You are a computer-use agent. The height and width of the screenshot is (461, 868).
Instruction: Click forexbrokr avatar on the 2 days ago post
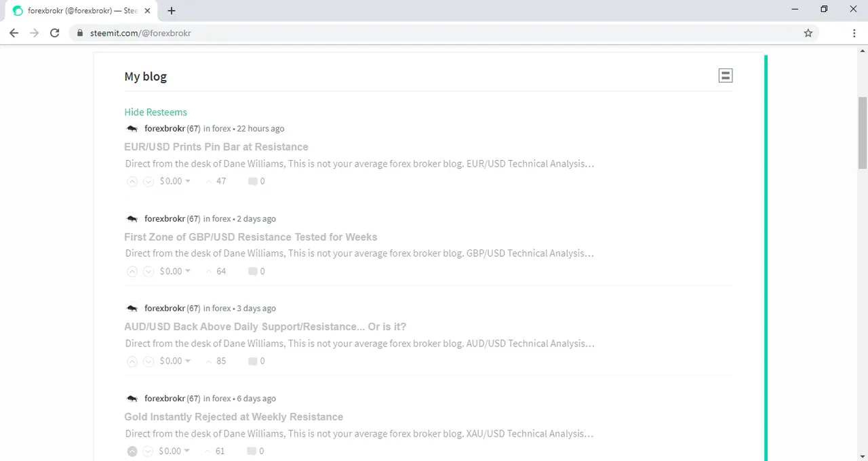coord(132,218)
